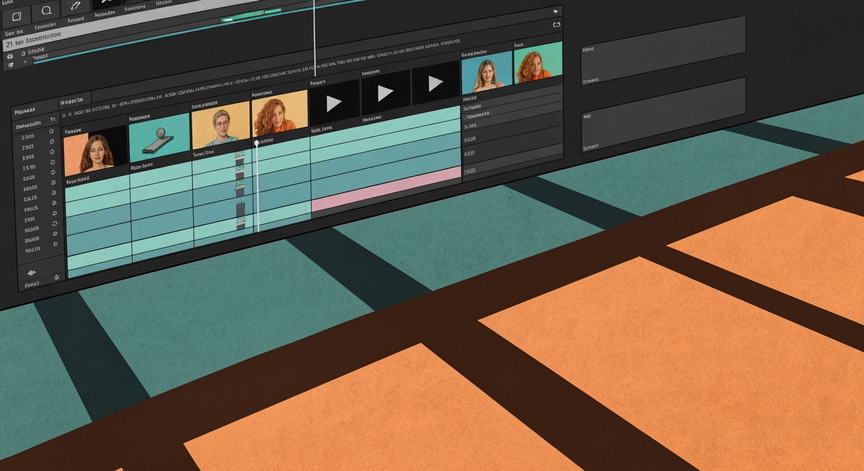The height and width of the screenshot is (471, 864).
Task: Select the blonde woman thumbnail on the blue background
Action: click(x=487, y=74)
